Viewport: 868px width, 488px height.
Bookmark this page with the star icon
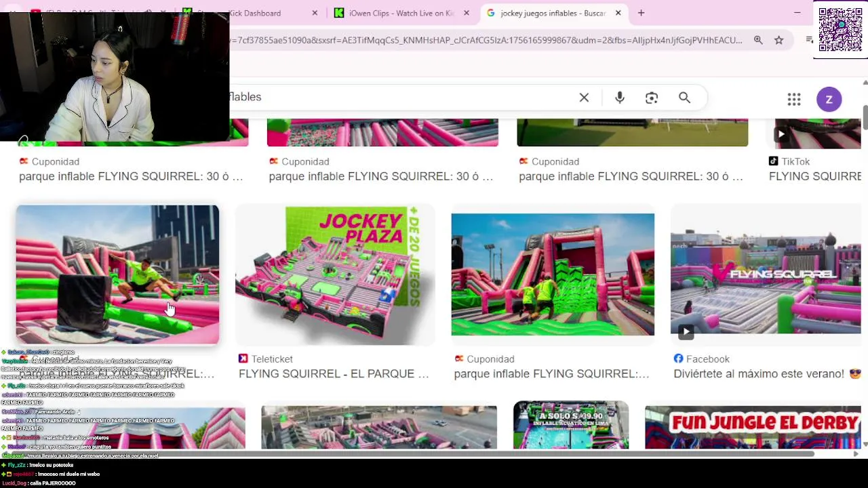point(779,40)
